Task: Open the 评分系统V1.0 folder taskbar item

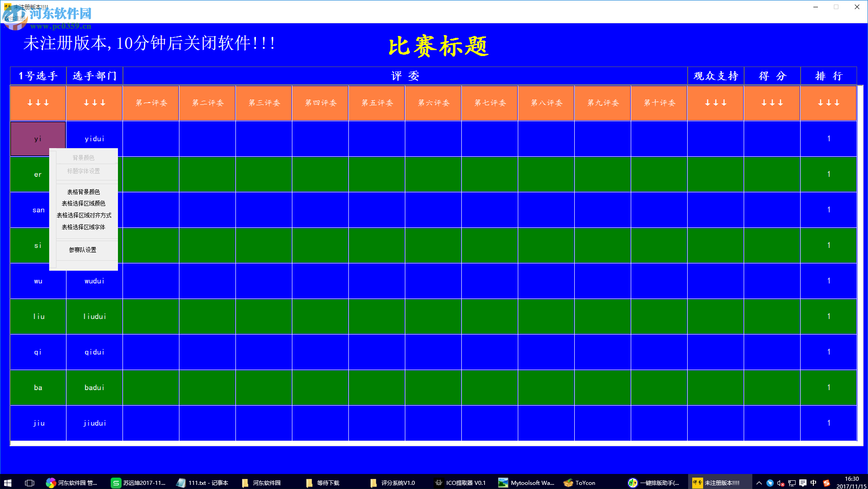Action: click(x=393, y=483)
